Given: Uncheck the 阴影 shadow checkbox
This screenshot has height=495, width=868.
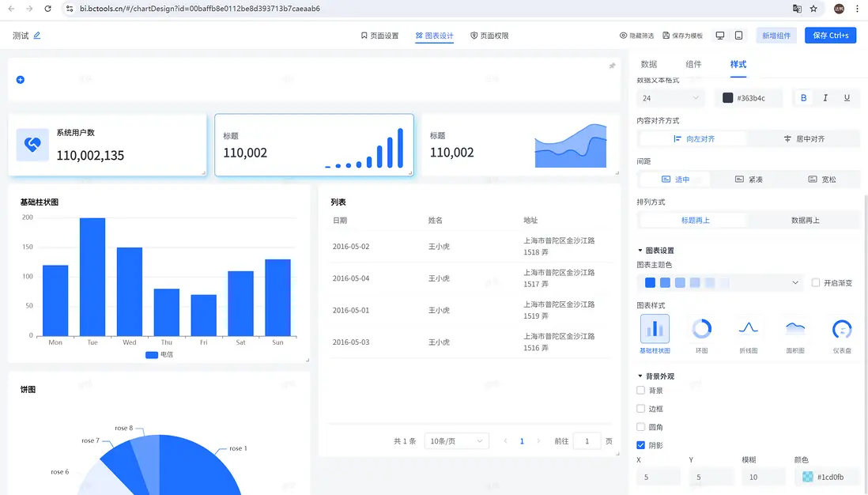Looking at the screenshot, I should 640,445.
